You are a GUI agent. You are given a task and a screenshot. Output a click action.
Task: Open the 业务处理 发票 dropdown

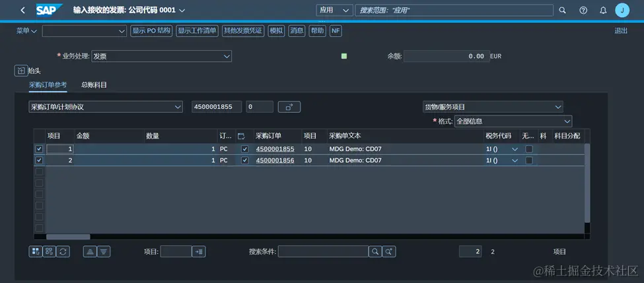point(161,56)
